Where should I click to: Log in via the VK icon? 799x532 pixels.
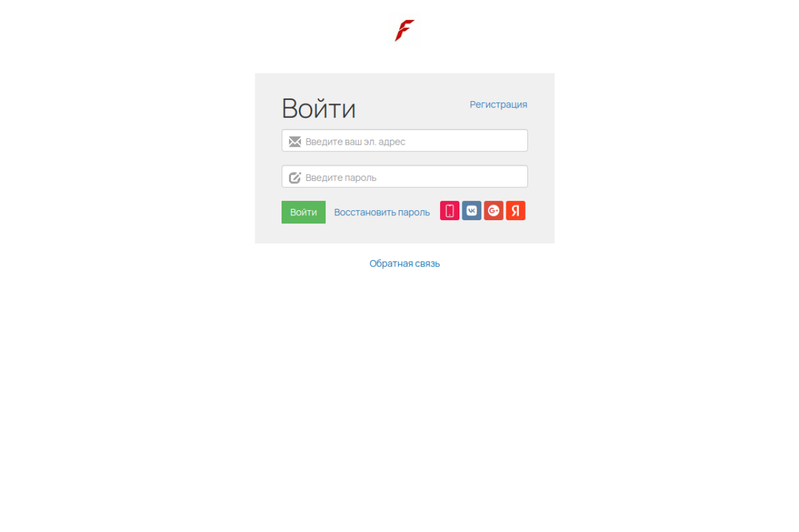tap(472, 211)
